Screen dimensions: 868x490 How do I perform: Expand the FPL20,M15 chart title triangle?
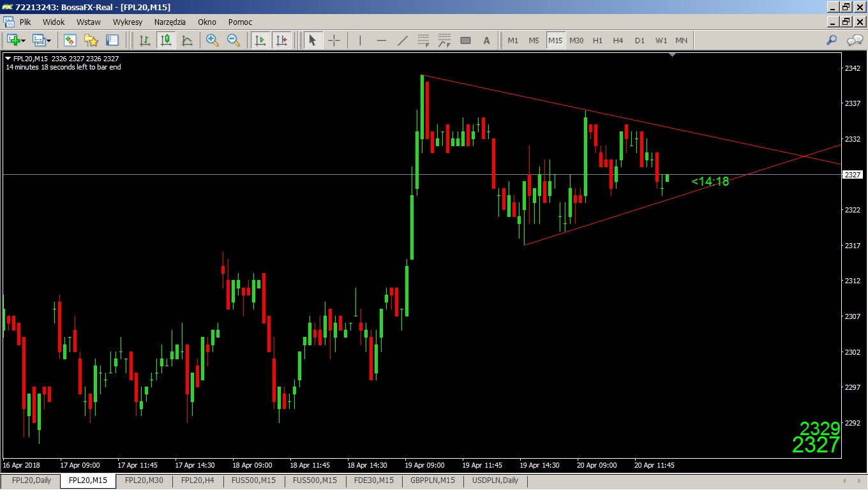tap(8, 58)
